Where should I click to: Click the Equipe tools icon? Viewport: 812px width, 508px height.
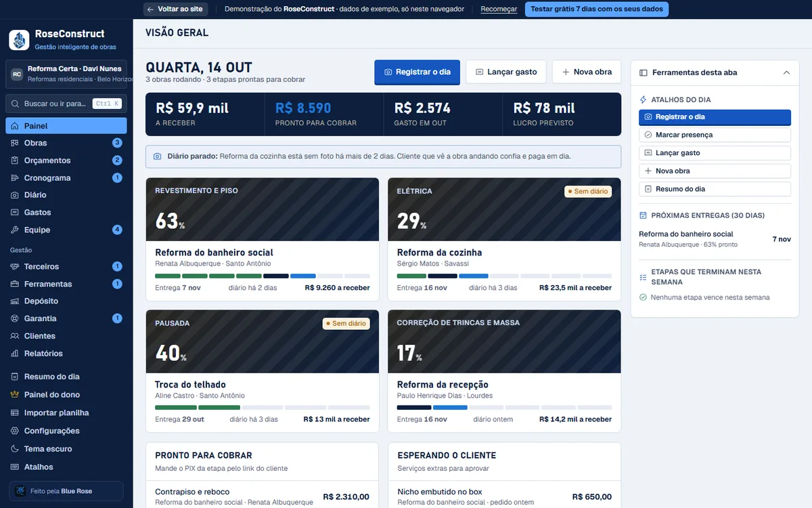(15, 230)
